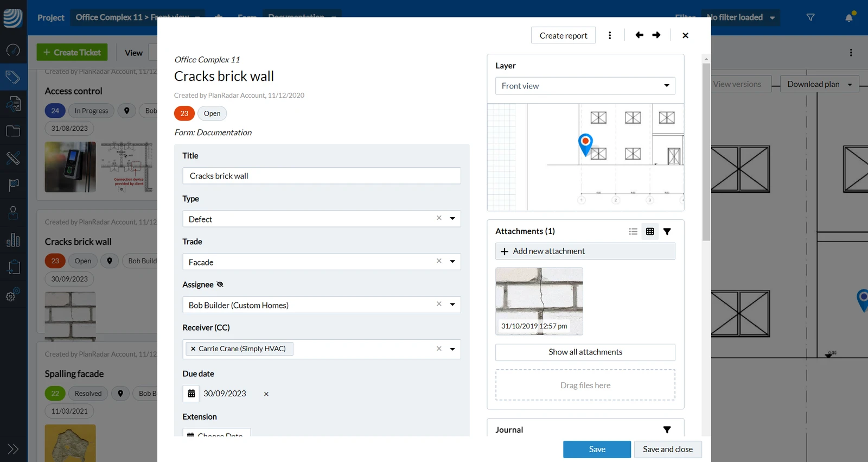Click the Create Ticket button
The width and height of the screenshot is (868, 462).
[x=72, y=53]
